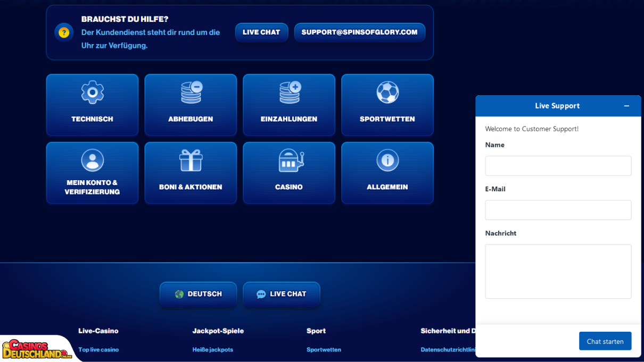Open the Casino slot machine icon
The width and height of the screenshot is (644, 362).
(x=290, y=160)
